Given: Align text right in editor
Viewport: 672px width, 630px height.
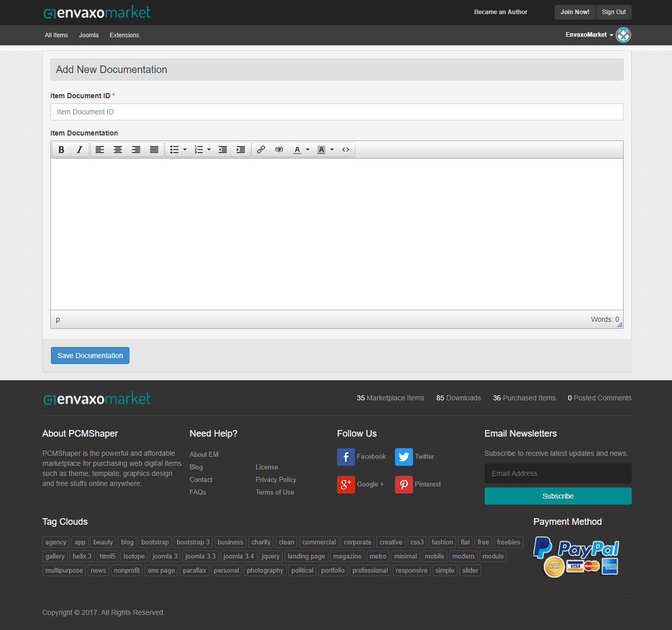Looking at the screenshot, I should (x=136, y=150).
